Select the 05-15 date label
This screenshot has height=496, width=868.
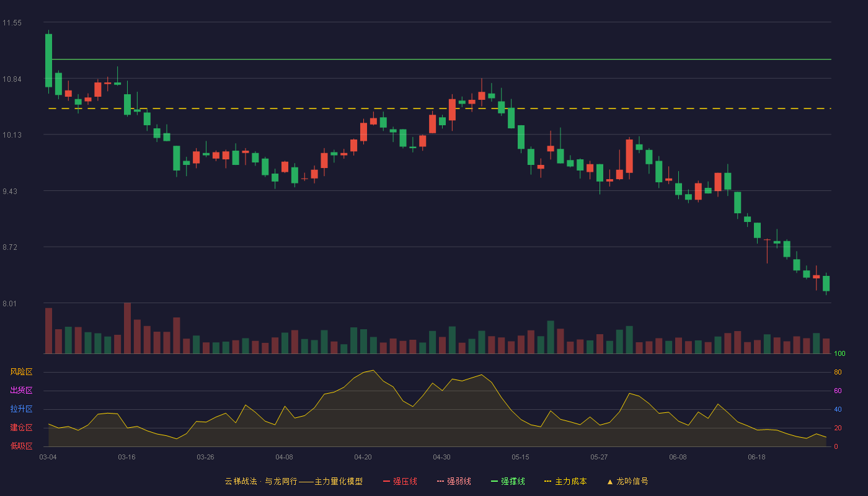520,457
